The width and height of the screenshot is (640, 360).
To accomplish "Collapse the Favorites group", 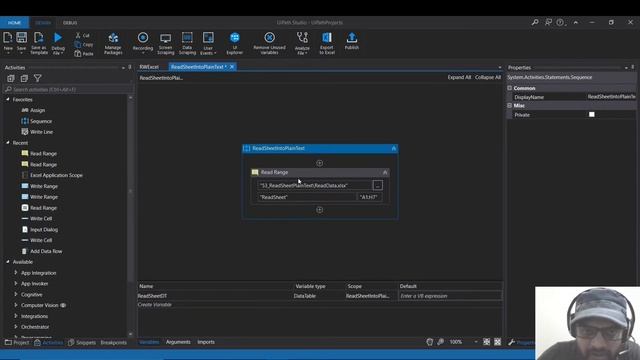I will tap(8, 99).
